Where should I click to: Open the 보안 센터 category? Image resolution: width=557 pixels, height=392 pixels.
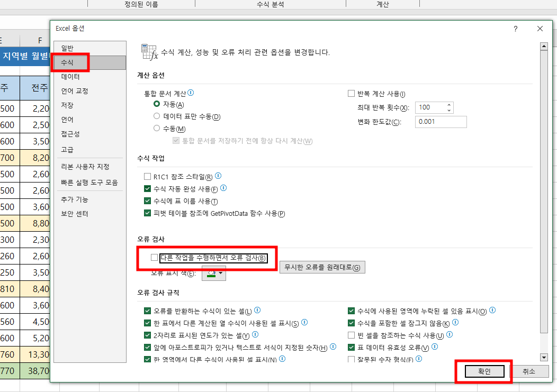(x=89, y=214)
